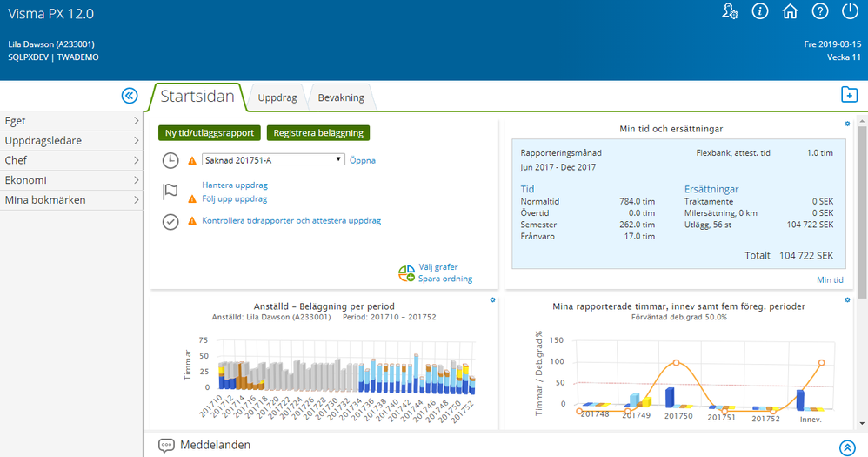Image resolution: width=868 pixels, height=457 pixels.
Task: Click the Innev. data point on line chart
Action: tap(822, 363)
